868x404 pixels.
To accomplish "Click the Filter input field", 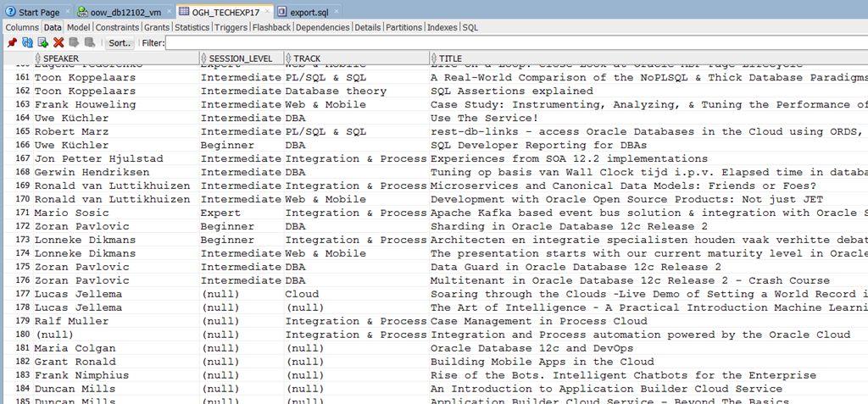I will pos(509,42).
